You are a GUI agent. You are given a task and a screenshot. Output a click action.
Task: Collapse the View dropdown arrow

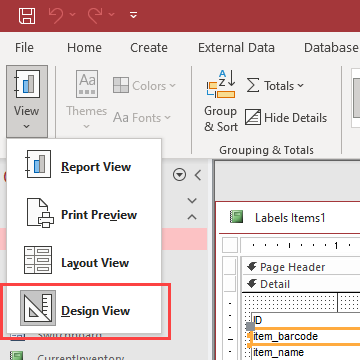point(27,126)
